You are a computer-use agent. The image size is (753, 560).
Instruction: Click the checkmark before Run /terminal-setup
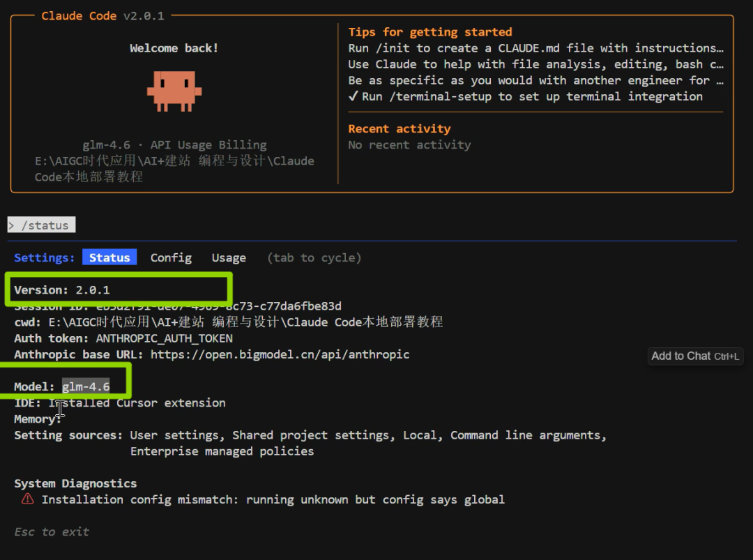353,96
